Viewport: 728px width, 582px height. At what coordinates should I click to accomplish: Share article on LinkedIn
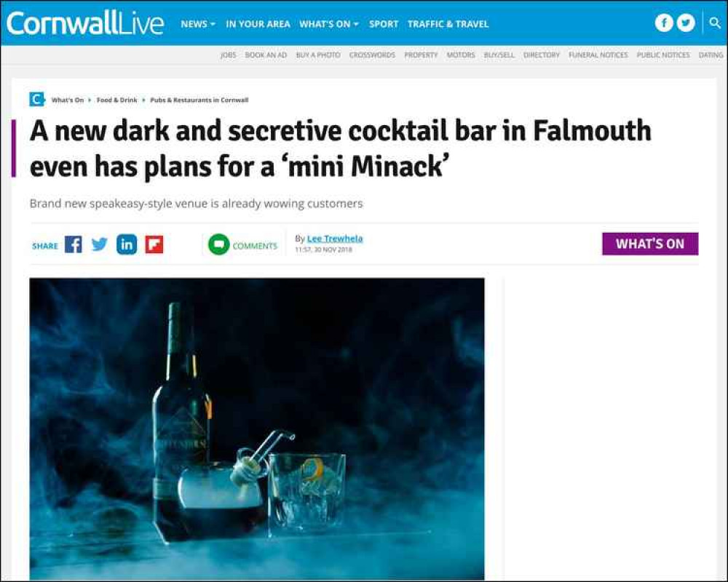pyautogui.click(x=127, y=244)
